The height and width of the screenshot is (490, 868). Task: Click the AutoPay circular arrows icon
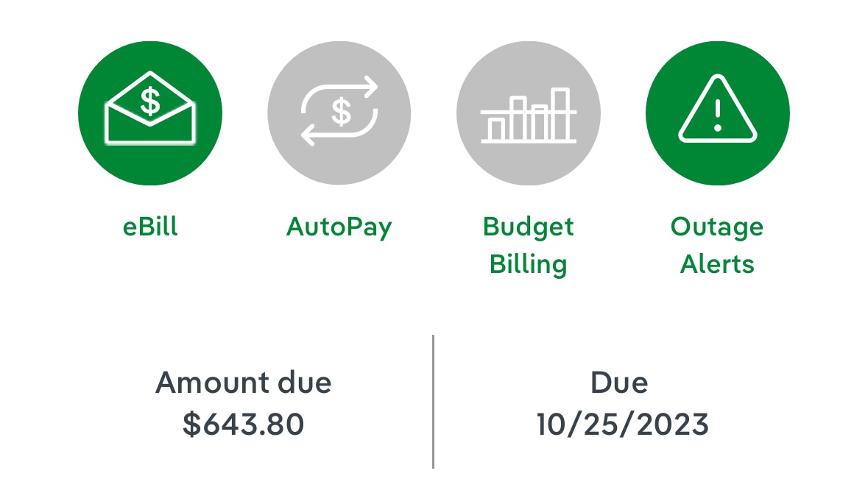coord(339,113)
